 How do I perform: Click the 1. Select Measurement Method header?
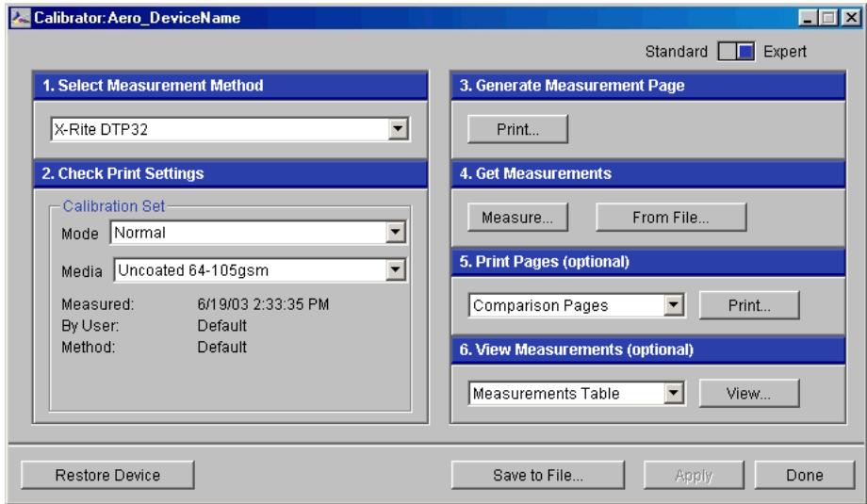[231, 85]
